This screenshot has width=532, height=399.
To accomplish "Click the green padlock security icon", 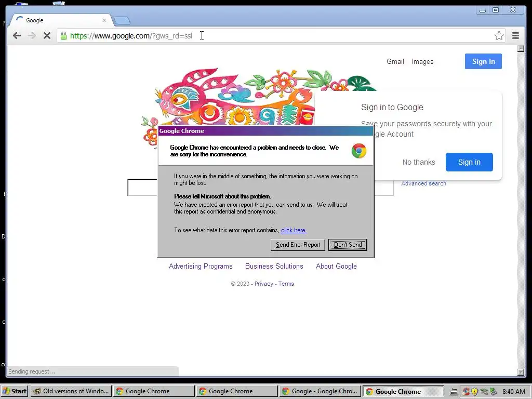I will pyautogui.click(x=63, y=36).
